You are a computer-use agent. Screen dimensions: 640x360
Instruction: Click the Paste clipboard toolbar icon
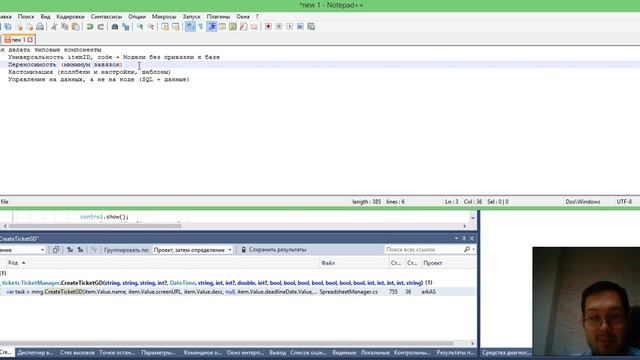coord(76,27)
